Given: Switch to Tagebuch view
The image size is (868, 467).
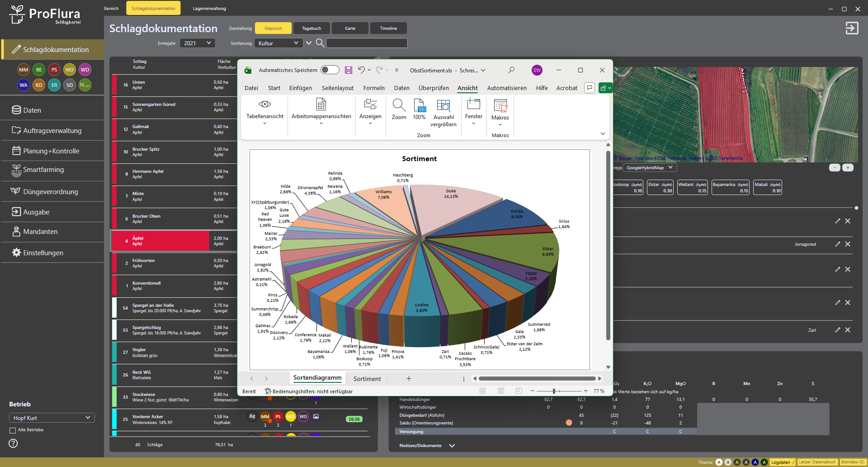Looking at the screenshot, I should (311, 28).
